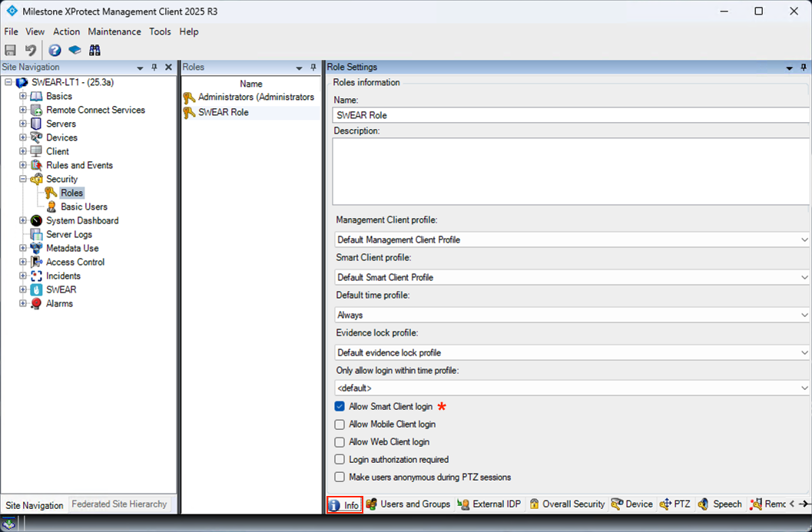812x532 pixels.
Task: Click the Alarms node icon
Action: (x=36, y=303)
